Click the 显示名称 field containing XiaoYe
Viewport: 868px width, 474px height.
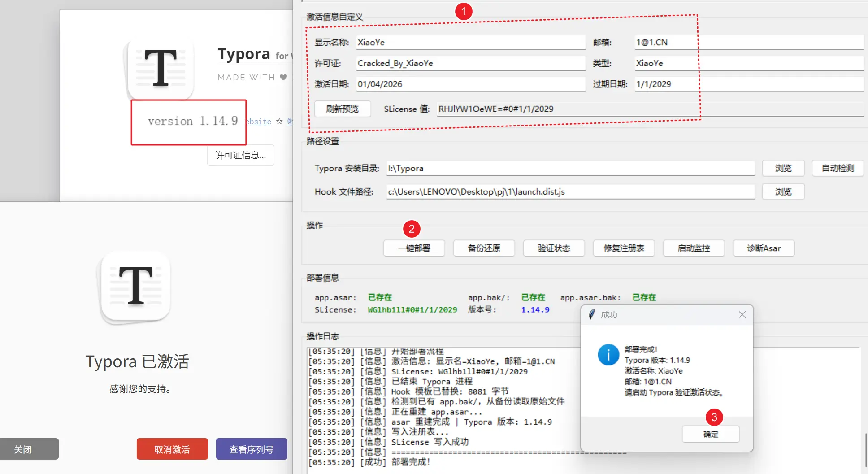coord(471,42)
